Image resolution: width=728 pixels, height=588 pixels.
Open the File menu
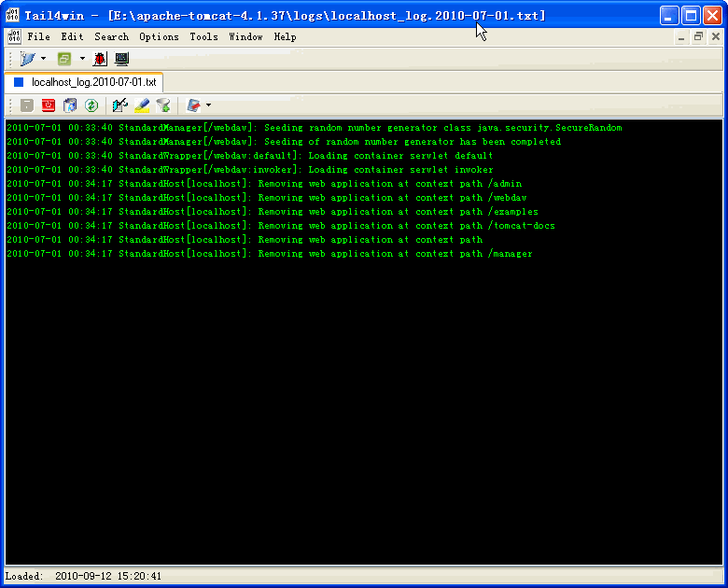point(38,36)
